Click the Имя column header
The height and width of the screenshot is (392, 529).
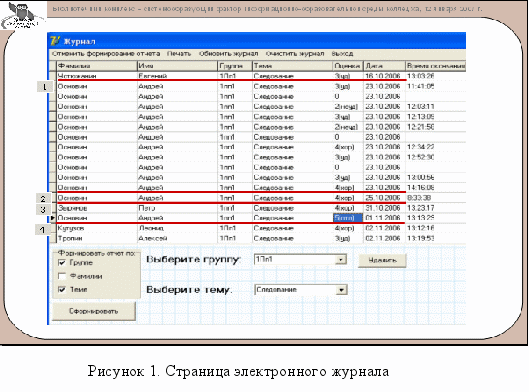tap(177, 66)
